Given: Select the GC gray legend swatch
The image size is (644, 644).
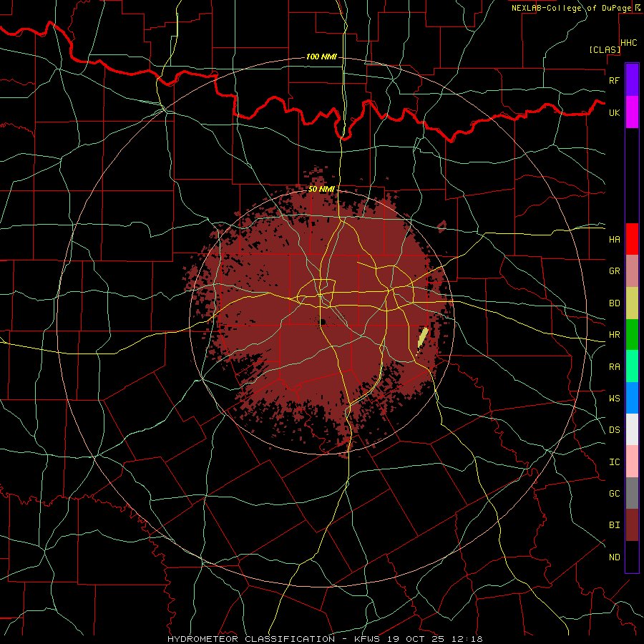Looking at the screenshot, I should 632,493.
